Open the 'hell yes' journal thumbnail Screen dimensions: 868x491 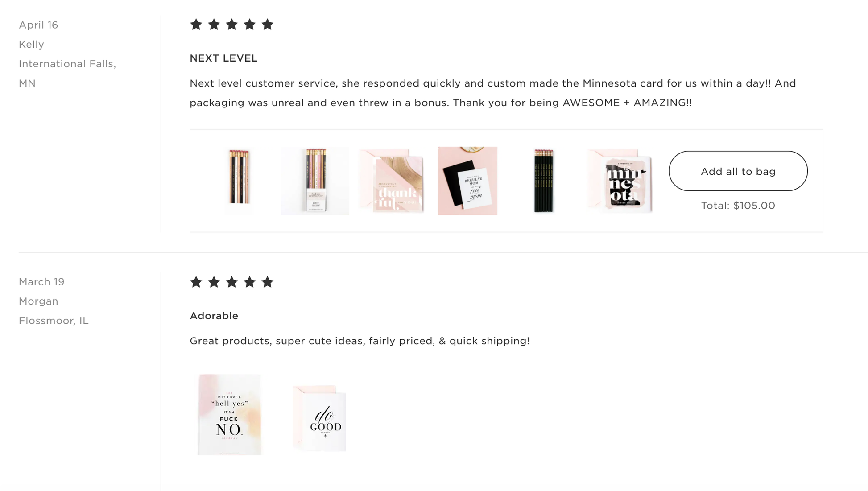click(x=229, y=414)
